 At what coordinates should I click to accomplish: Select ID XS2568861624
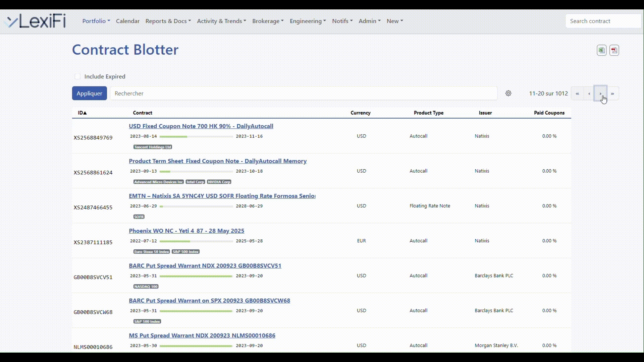pyautogui.click(x=93, y=172)
